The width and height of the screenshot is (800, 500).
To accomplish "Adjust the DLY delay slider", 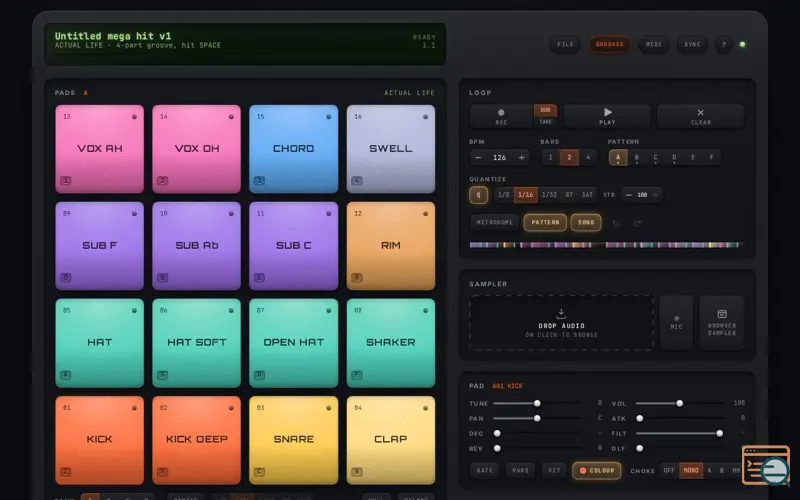I will pos(680,448).
